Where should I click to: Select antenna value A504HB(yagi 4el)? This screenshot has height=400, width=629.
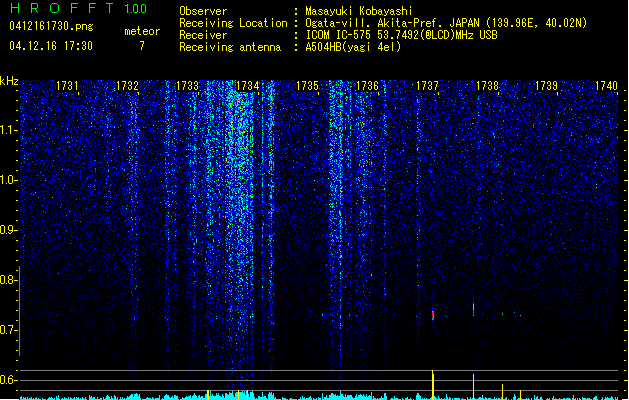tap(353, 47)
